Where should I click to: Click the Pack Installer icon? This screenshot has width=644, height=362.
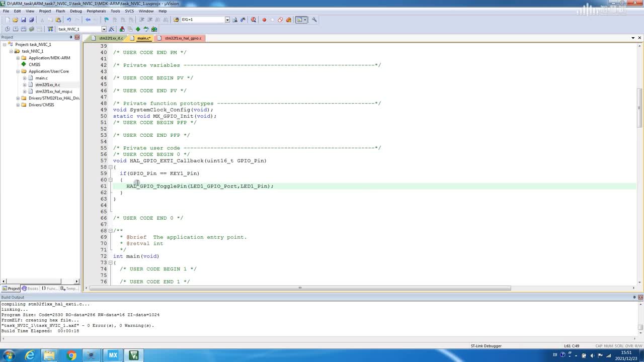(154, 29)
